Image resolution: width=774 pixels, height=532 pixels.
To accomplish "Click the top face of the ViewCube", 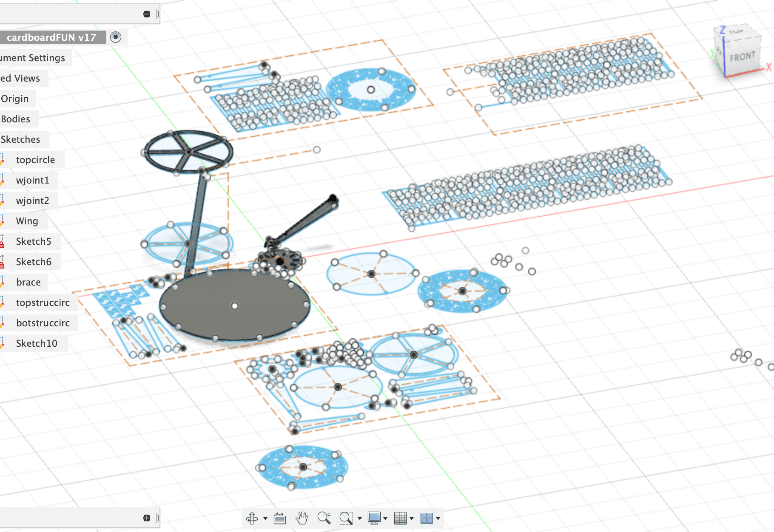I will [x=737, y=31].
